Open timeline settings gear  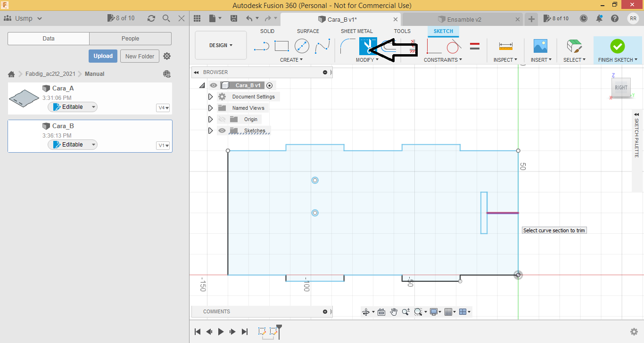click(x=634, y=332)
